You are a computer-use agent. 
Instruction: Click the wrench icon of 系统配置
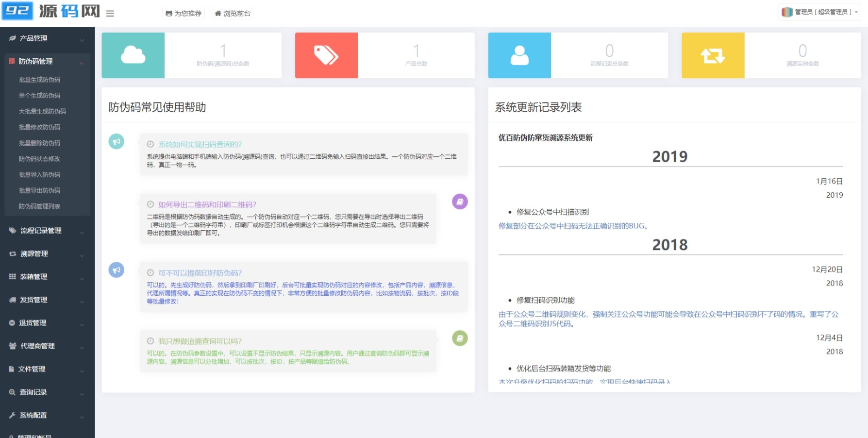(12, 415)
